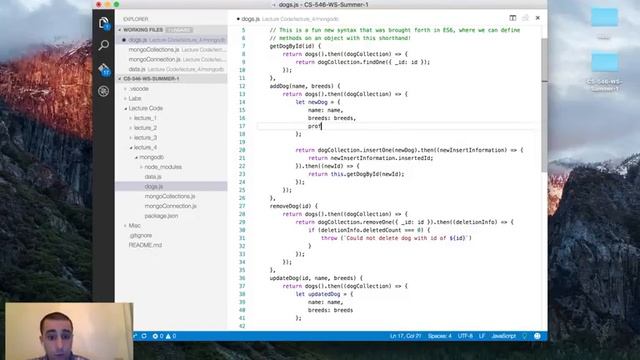Place cursor on line 17 after 'prof'
640x360 pixels.
pos(322,126)
